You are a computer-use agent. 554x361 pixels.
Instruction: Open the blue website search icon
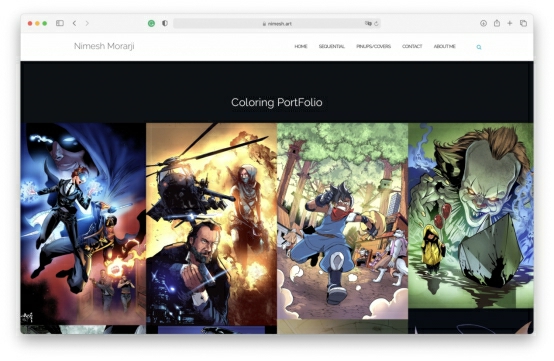click(479, 47)
